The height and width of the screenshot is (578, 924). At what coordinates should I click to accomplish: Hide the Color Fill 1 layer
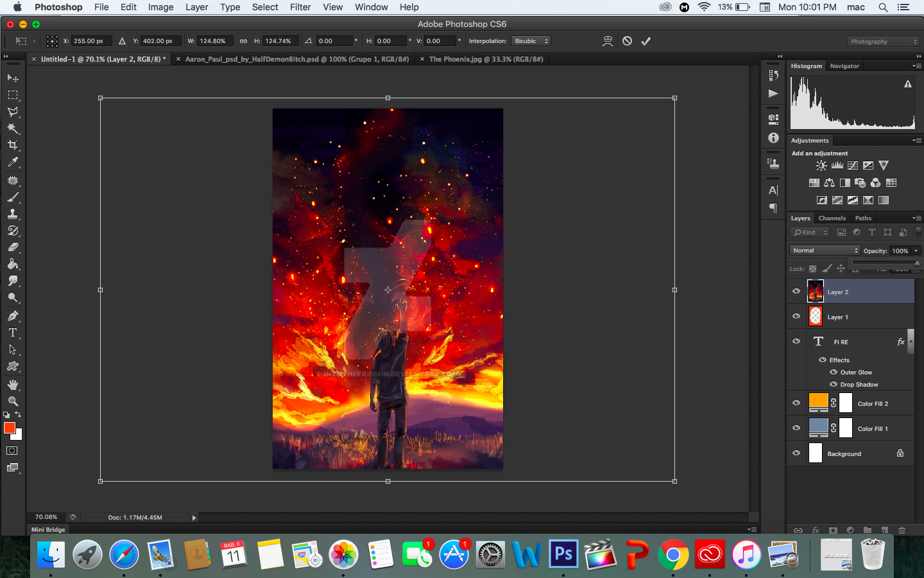(796, 428)
